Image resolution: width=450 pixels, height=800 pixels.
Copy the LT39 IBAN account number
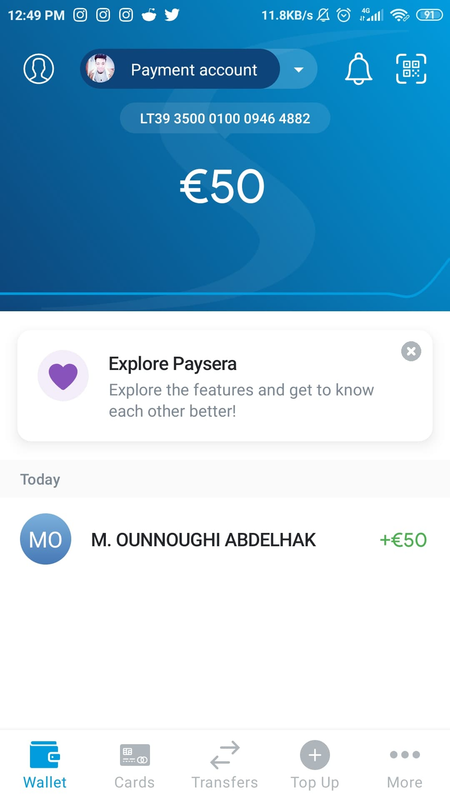tap(225, 118)
